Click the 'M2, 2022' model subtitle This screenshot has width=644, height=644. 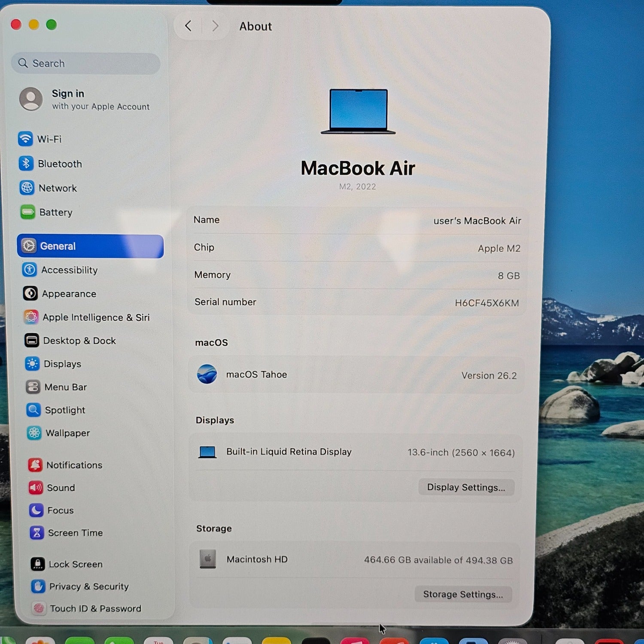[358, 187]
